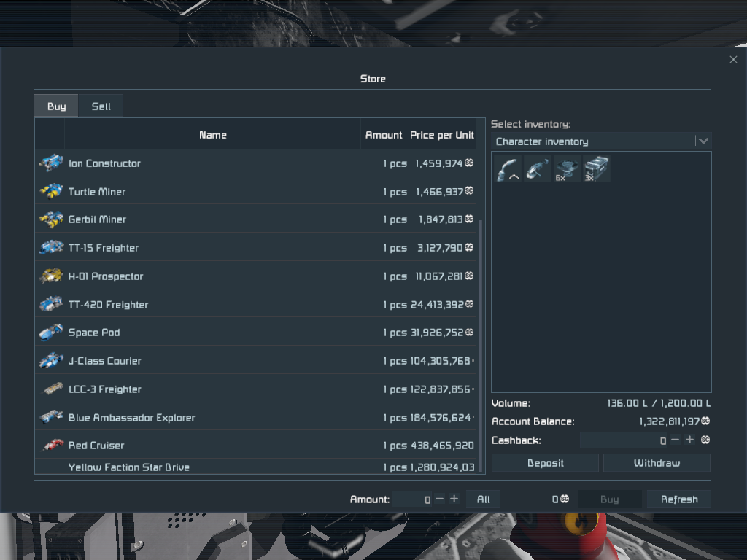Viewport: 747px width, 560px height.
Task: Switch to the Sell tab
Action: pos(101,106)
